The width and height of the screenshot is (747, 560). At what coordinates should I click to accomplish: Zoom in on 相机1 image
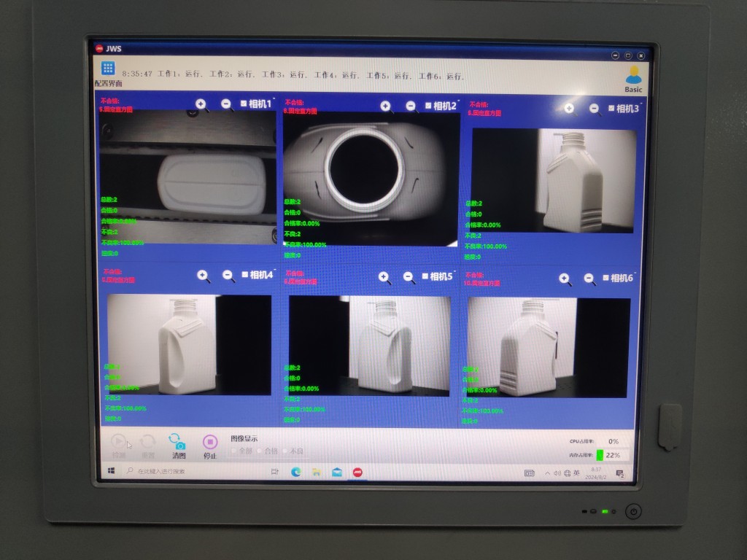pos(202,105)
